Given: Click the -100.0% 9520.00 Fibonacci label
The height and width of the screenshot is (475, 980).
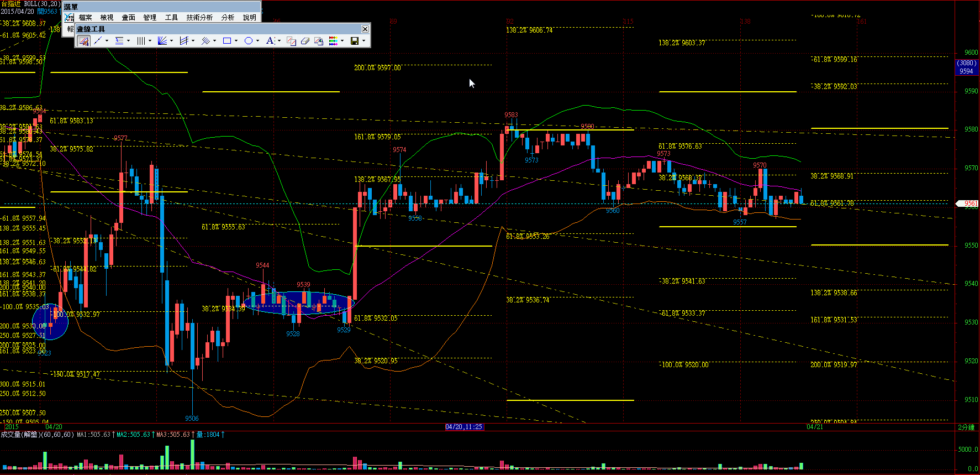Looking at the screenshot, I should pyautogui.click(x=684, y=365).
